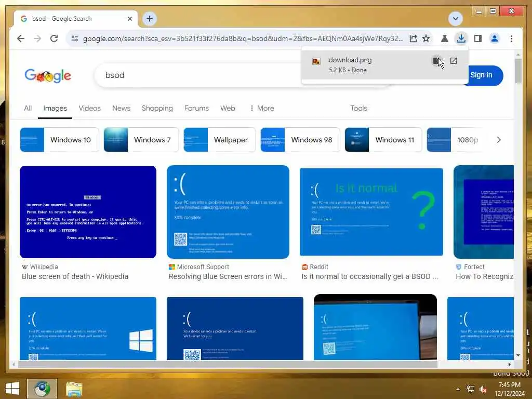The width and height of the screenshot is (532, 399).
Task: Open the Windows Start button
Action: (x=12, y=389)
